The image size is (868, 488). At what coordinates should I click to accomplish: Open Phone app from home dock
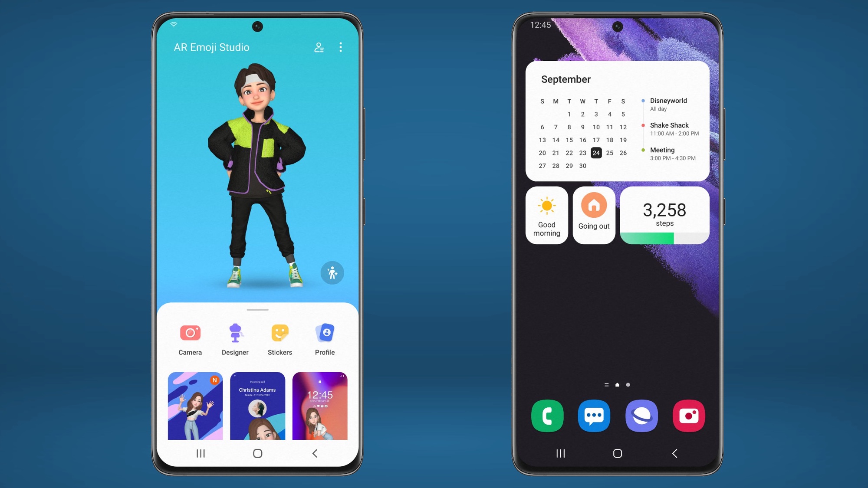547,416
